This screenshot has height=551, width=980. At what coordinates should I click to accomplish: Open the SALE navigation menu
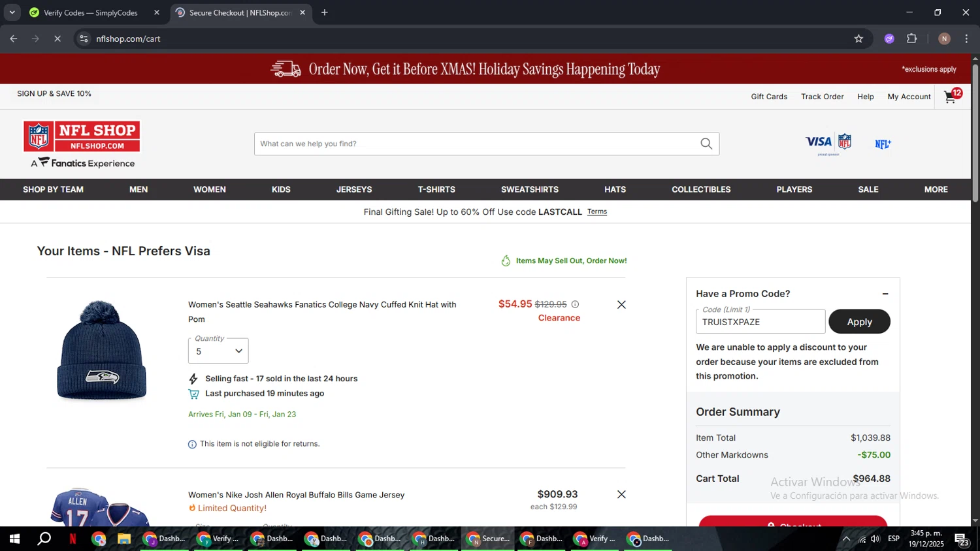(868, 189)
